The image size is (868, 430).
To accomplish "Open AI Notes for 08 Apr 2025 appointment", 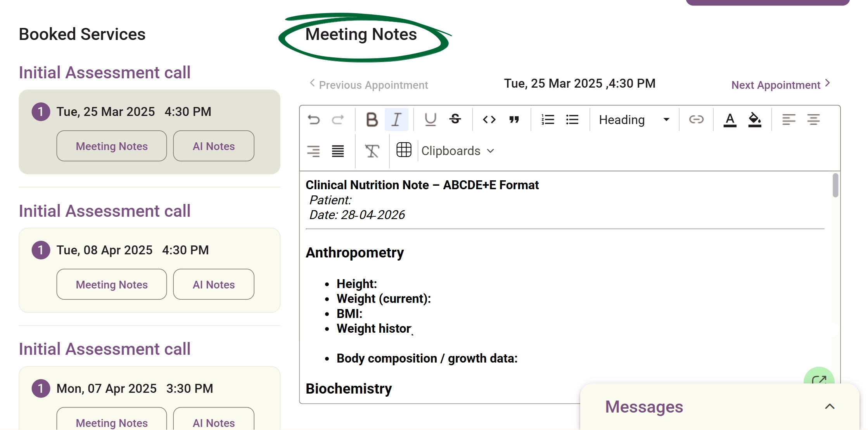I will tap(214, 284).
